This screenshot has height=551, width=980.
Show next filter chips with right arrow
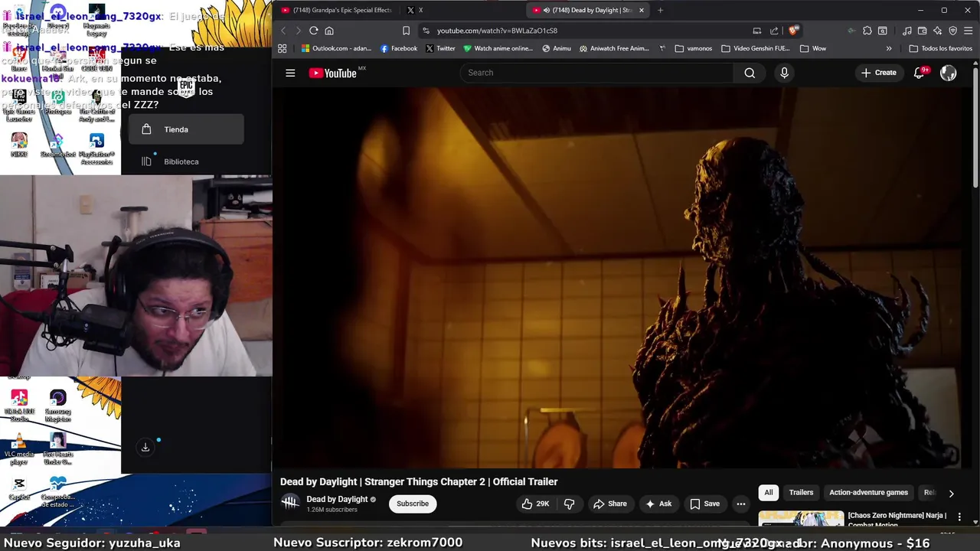pyautogui.click(x=951, y=494)
